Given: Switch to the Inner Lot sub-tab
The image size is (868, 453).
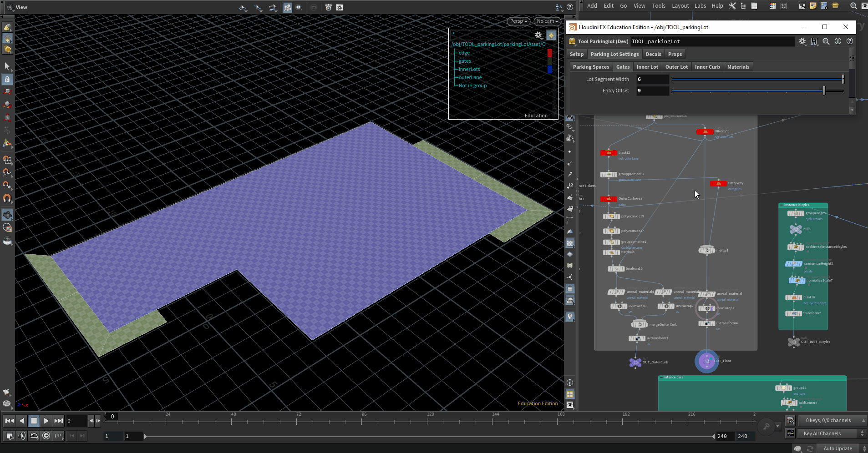Looking at the screenshot, I should pyautogui.click(x=647, y=67).
